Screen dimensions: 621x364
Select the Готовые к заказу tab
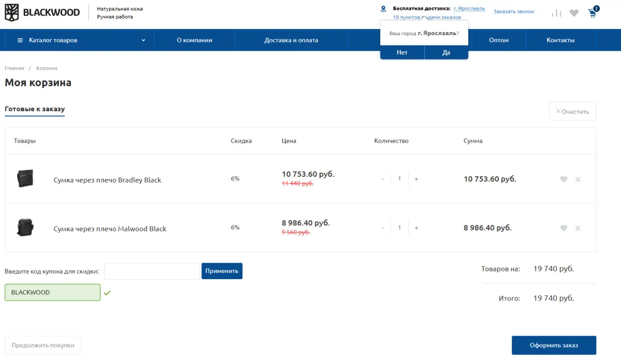(35, 109)
